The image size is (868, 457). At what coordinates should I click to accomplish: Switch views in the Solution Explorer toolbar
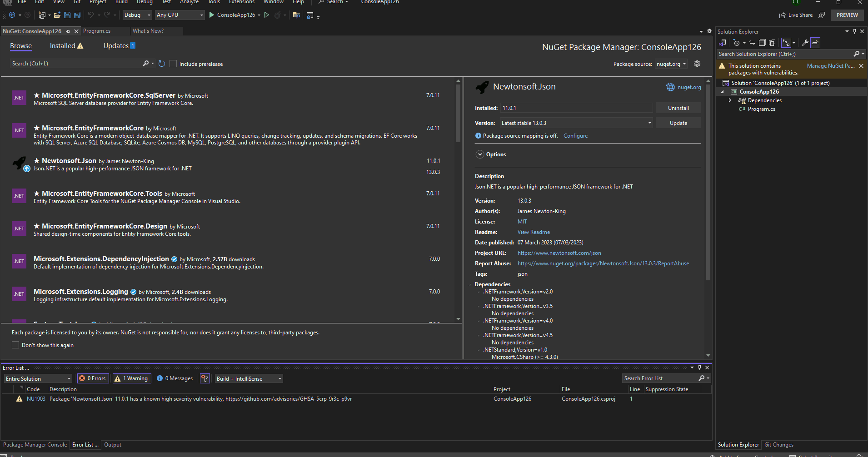723,43
